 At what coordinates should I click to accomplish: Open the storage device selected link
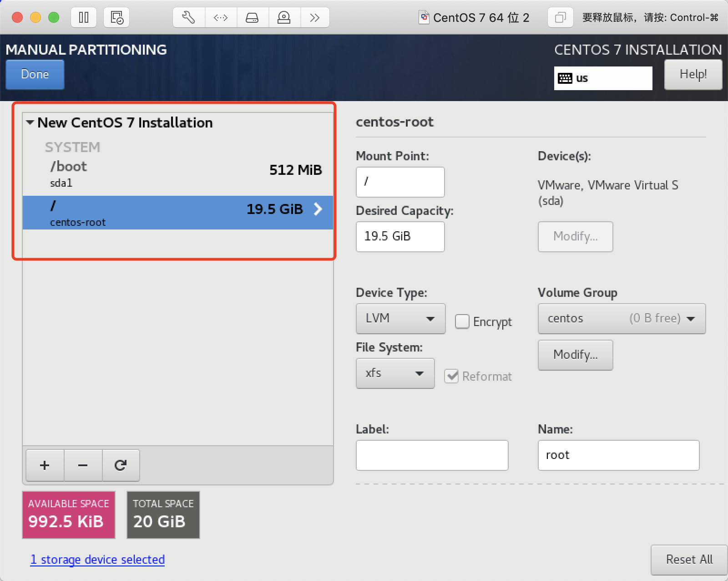point(97,560)
